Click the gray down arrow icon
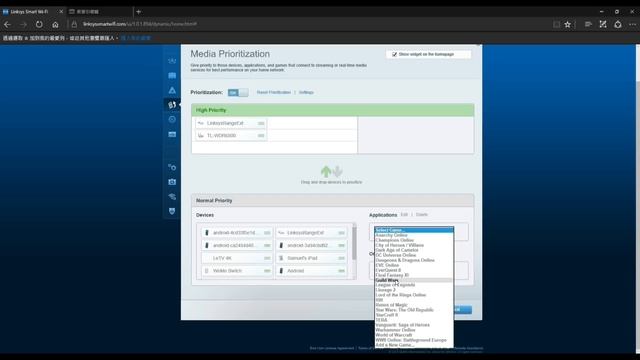The height and width of the screenshot is (360, 640). (338, 171)
